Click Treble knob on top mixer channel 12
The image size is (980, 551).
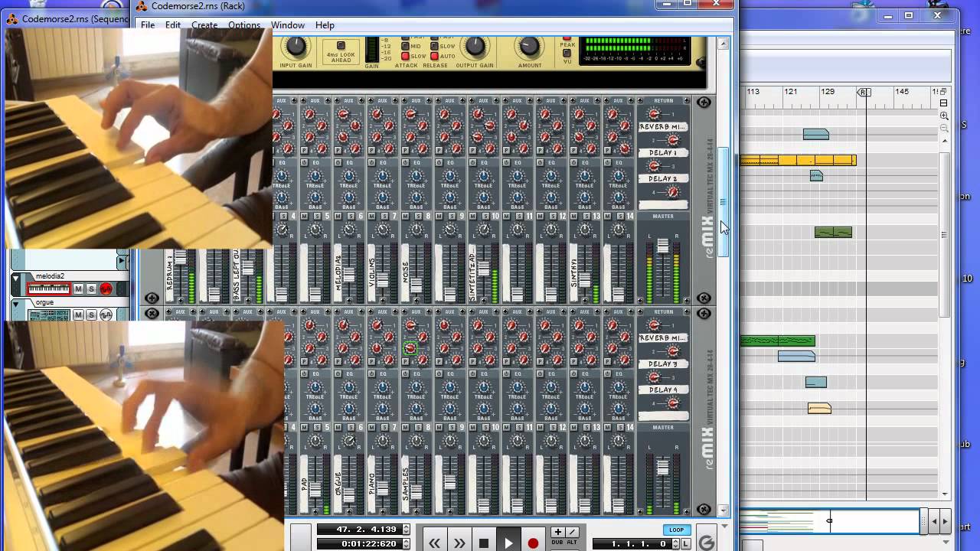[550, 175]
